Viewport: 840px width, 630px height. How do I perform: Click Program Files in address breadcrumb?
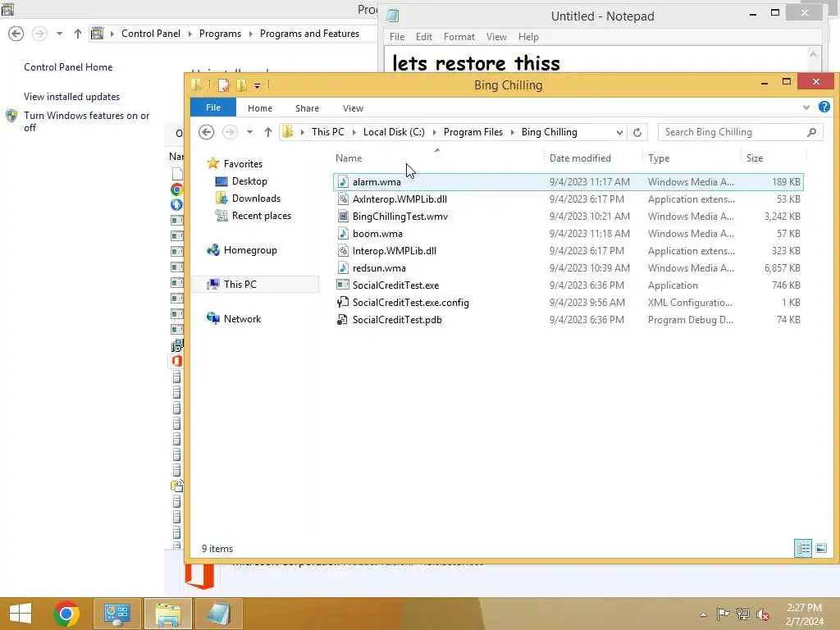point(473,132)
